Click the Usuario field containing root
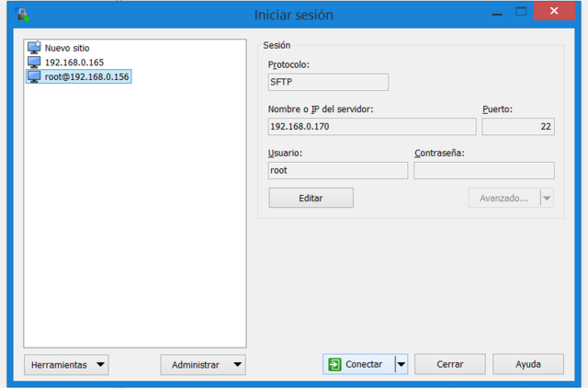The width and height of the screenshot is (588, 388). 338,170
